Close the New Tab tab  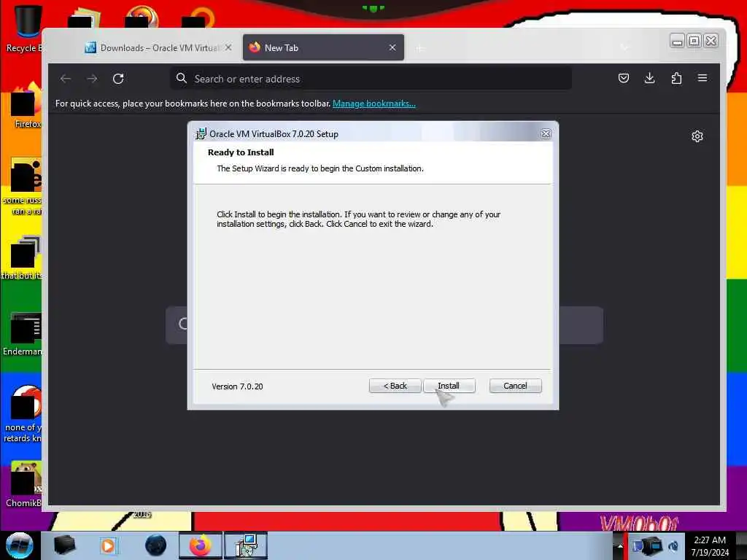tap(392, 47)
